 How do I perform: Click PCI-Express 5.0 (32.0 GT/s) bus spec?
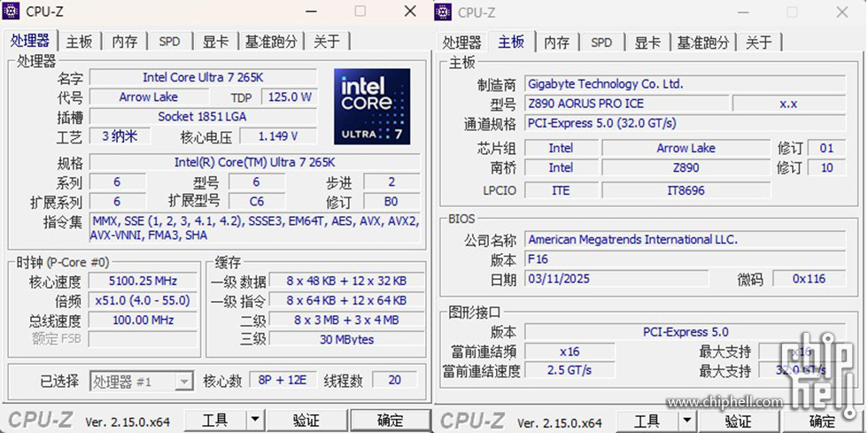coord(686,123)
